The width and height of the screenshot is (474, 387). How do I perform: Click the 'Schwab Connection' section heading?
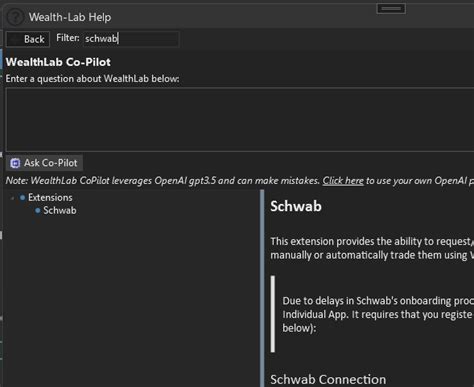tap(328, 379)
